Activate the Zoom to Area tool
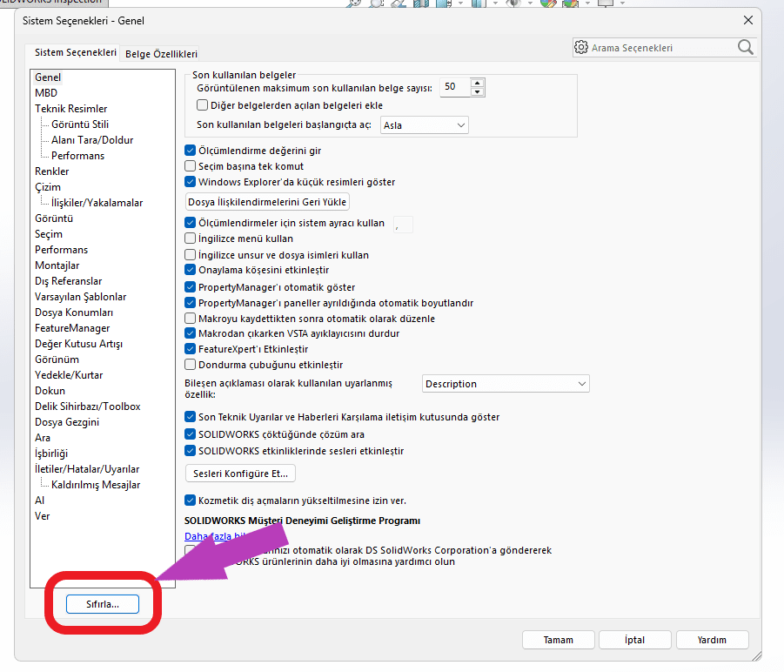The width and height of the screenshot is (784, 672). click(376, 4)
